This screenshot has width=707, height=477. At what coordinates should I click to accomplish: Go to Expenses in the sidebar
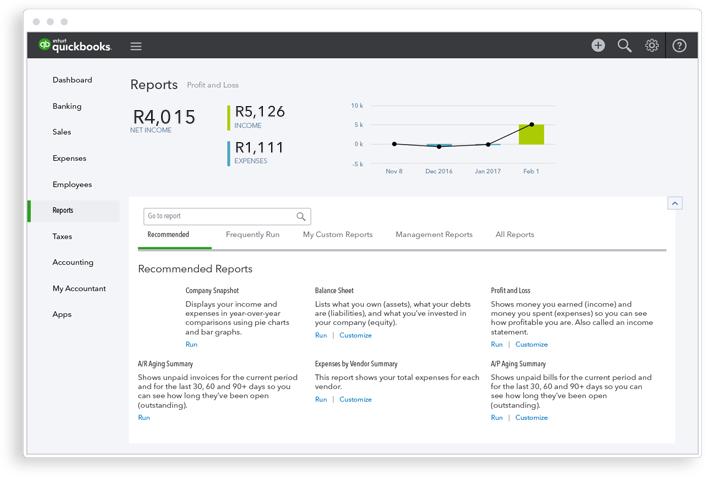[69, 158]
